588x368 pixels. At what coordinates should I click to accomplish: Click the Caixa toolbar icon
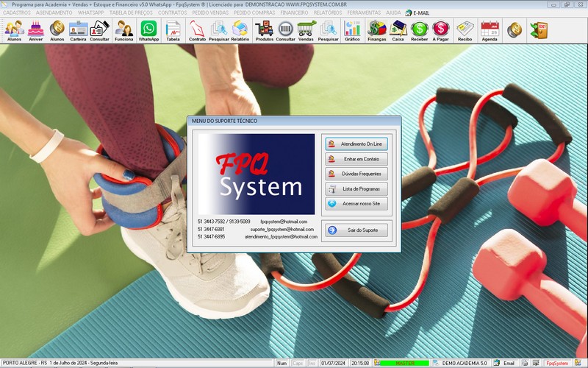(x=398, y=30)
